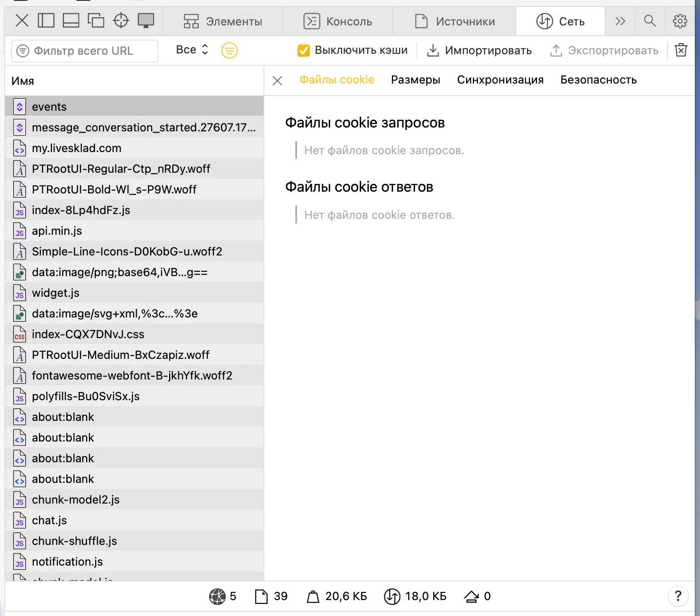The width and height of the screenshot is (700, 616).
Task: Click the Импортировать button
Action: 479,50
